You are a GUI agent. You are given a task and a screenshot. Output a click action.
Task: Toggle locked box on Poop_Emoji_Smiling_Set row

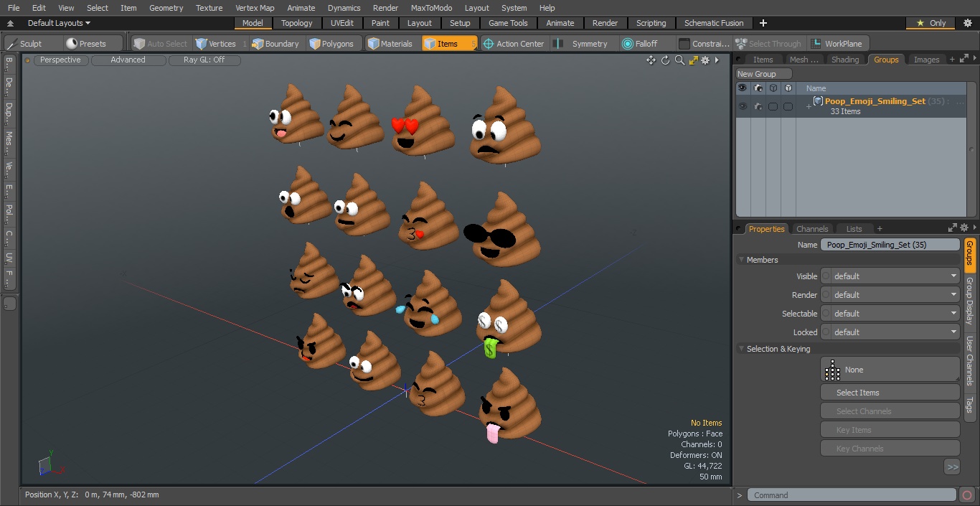pos(788,106)
